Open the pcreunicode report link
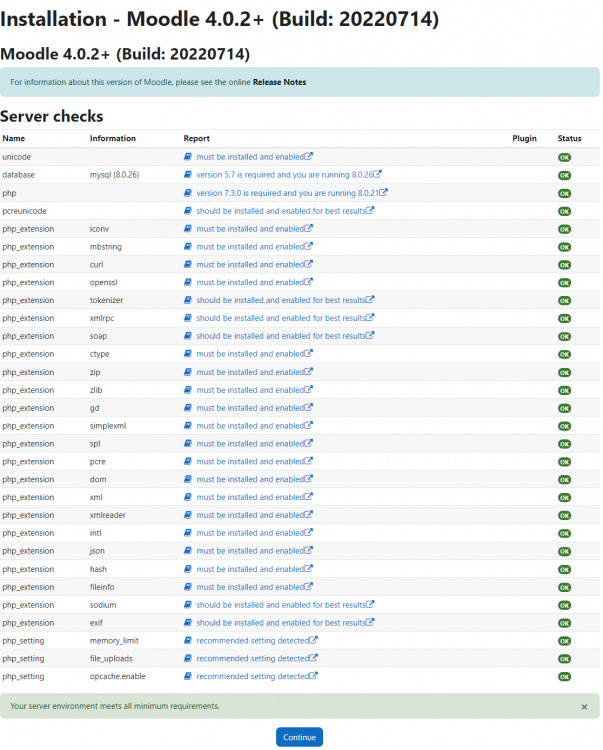 280,211
